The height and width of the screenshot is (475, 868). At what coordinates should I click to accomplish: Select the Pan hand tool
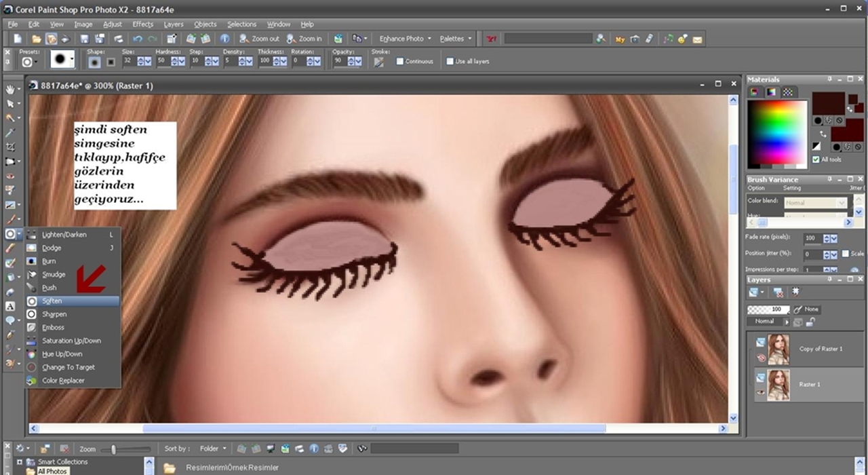click(10, 90)
